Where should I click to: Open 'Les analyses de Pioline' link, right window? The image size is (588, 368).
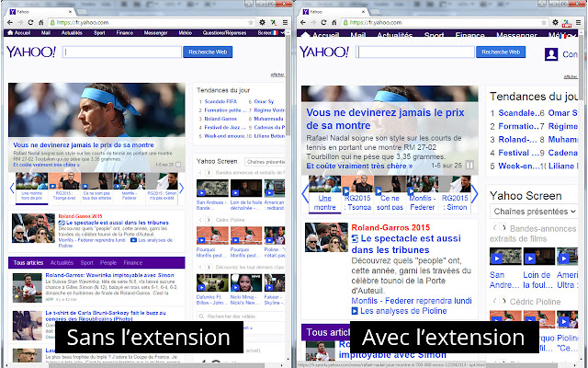click(403, 311)
